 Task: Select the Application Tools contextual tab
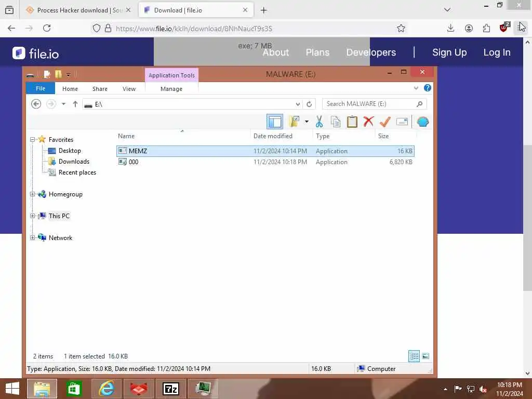click(171, 75)
